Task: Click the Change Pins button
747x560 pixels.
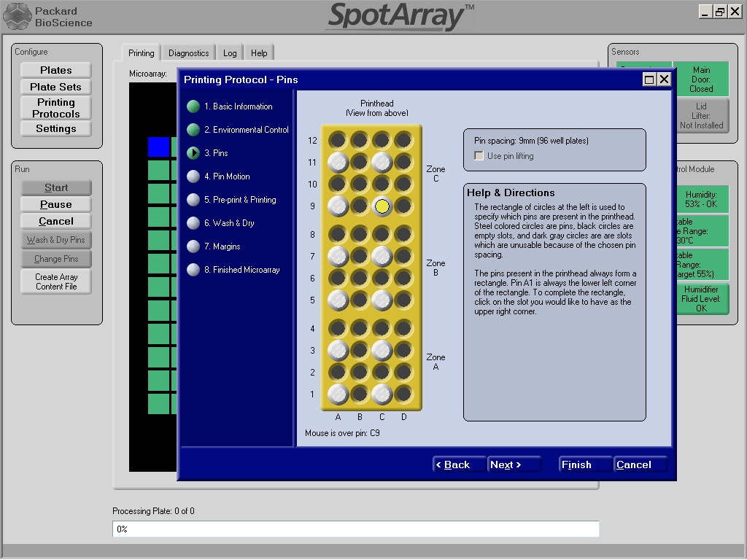Action: (x=56, y=259)
